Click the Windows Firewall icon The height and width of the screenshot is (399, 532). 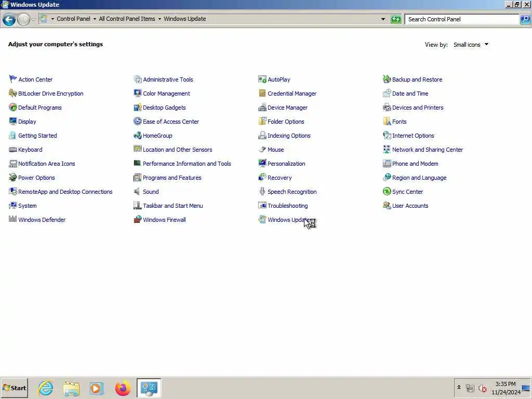pos(137,219)
